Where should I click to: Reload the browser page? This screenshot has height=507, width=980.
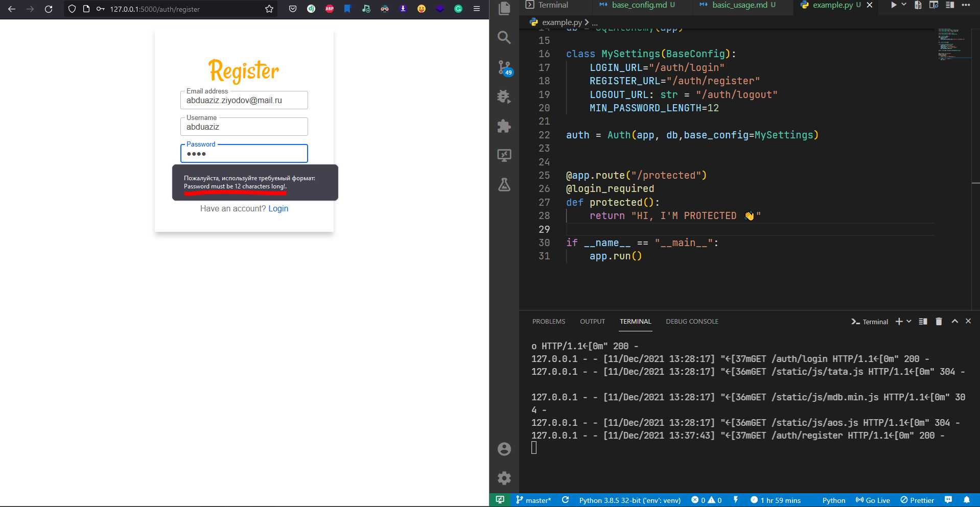click(x=49, y=9)
